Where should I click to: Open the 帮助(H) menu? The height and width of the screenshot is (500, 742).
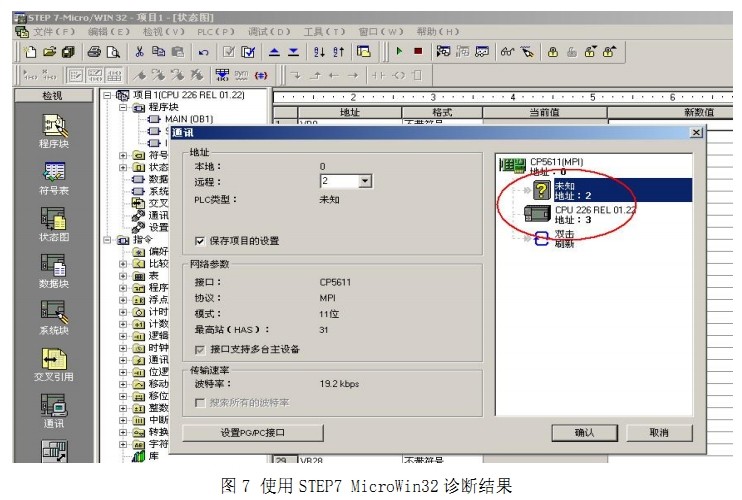[438, 32]
